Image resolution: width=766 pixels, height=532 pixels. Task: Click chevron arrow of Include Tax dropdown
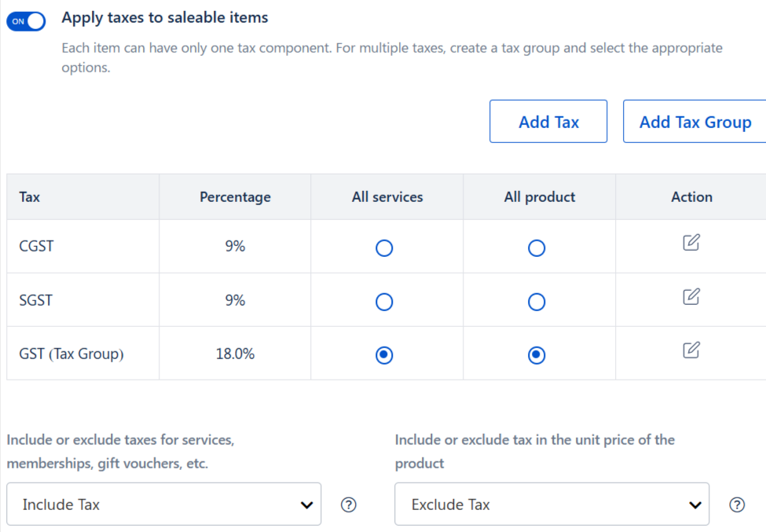point(306,505)
